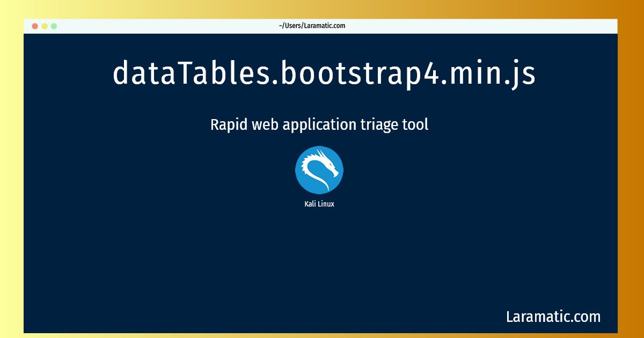The image size is (644, 338).
Task: Visit the Laramatic.com link bottom right
Action: 553,317
